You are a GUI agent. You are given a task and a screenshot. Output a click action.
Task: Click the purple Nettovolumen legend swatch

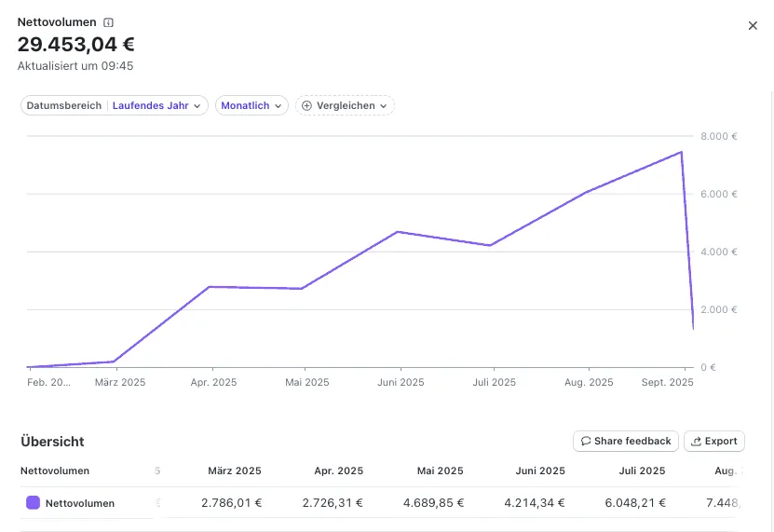click(x=33, y=503)
